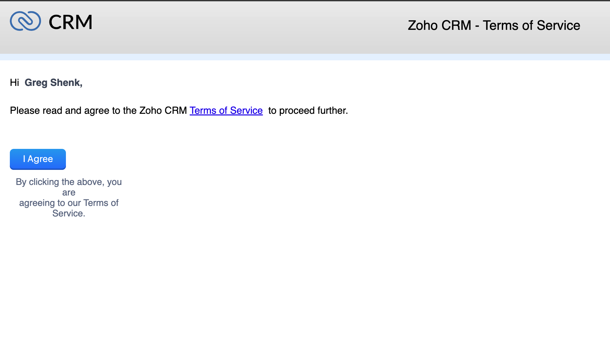Click the bold first name "Greg"
The height and width of the screenshot is (364, 610).
click(x=36, y=83)
